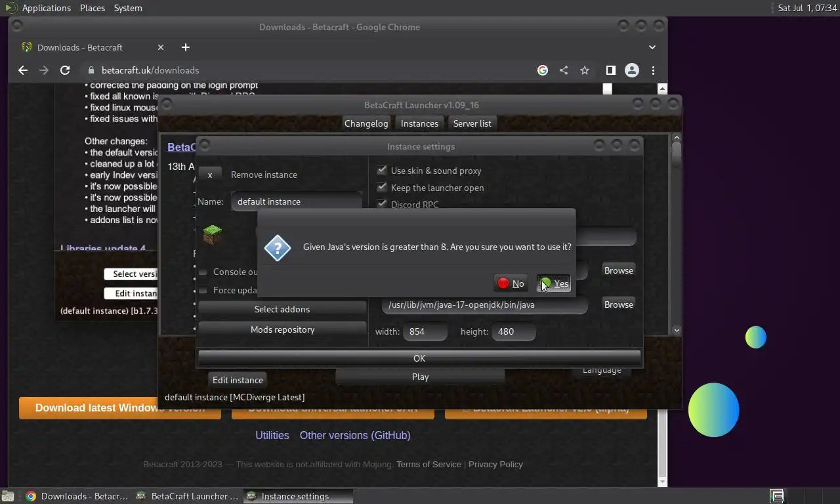Click Browse next to Java path

click(618, 304)
